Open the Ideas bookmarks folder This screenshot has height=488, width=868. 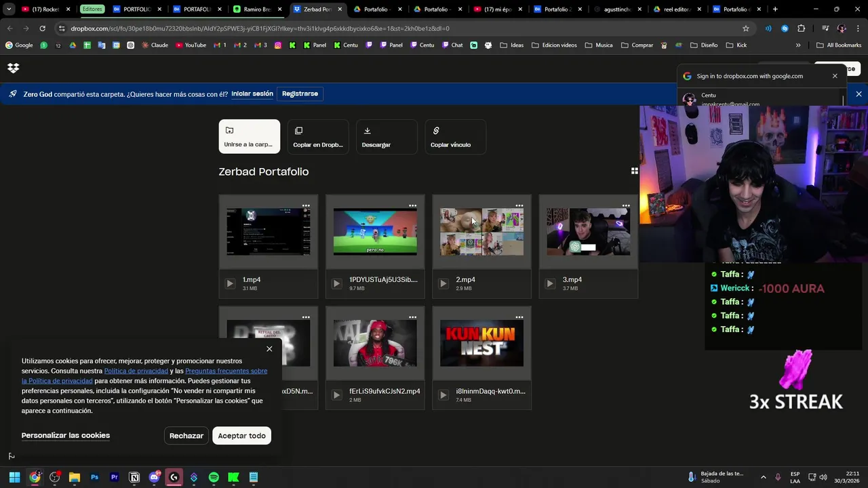click(511, 45)
